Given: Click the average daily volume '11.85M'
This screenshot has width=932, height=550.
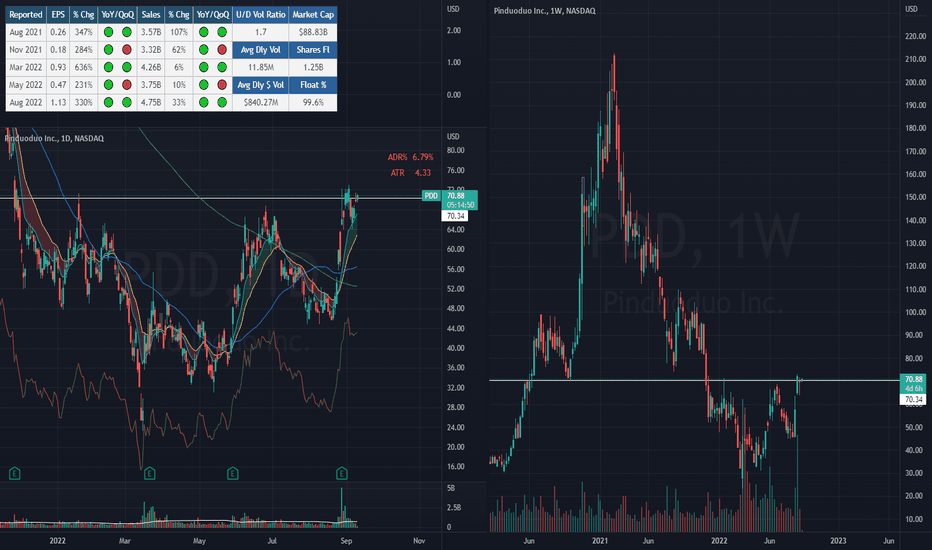Looking at the screenshot, I should (x=260, y=67).
